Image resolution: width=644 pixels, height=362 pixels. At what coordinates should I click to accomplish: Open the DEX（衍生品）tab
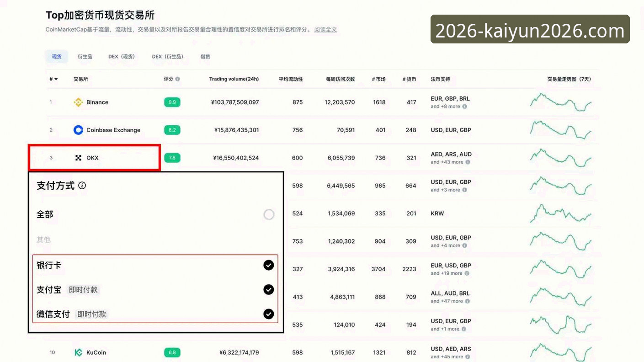click(x=168, y=57)
